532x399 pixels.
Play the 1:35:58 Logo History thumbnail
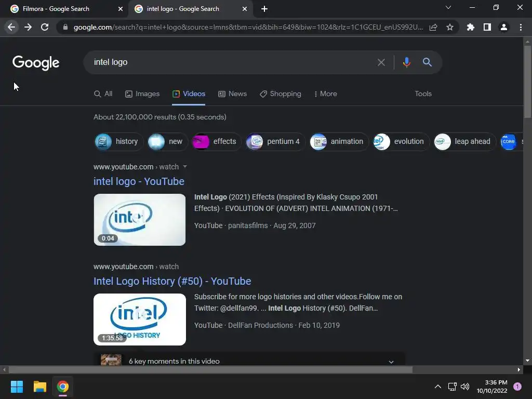pos(139,320)
